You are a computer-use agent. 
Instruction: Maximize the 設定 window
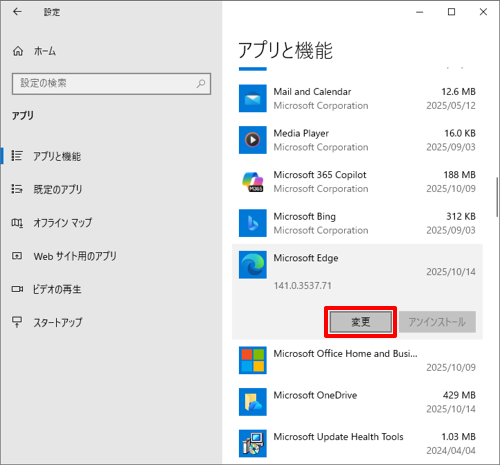point(451,12)
